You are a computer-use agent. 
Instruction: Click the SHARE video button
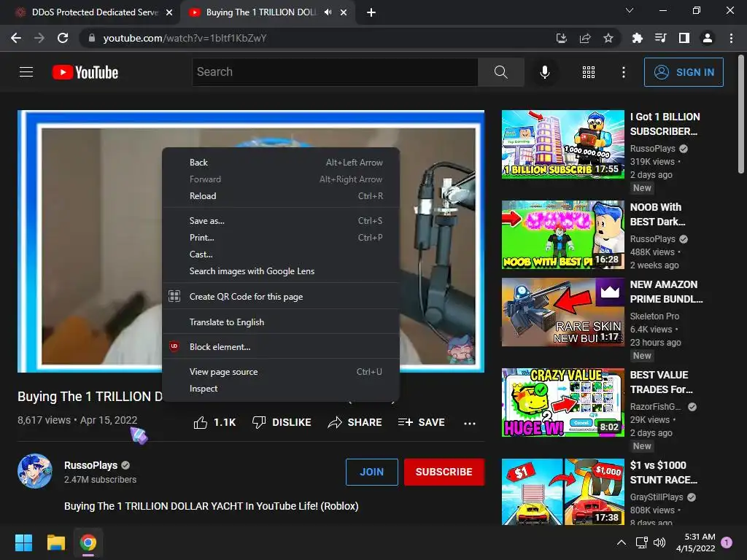click(355, 422)
